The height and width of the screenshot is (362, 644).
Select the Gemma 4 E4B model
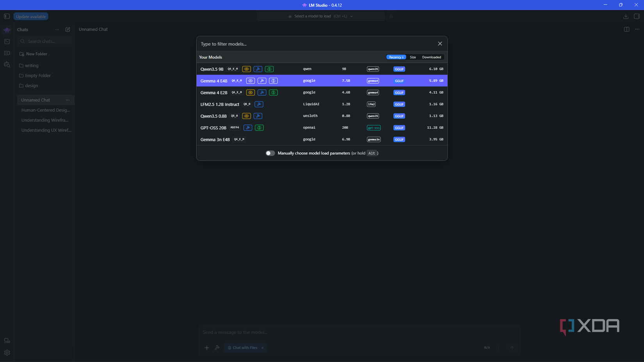pyautogui.click(x=322, y=81)
